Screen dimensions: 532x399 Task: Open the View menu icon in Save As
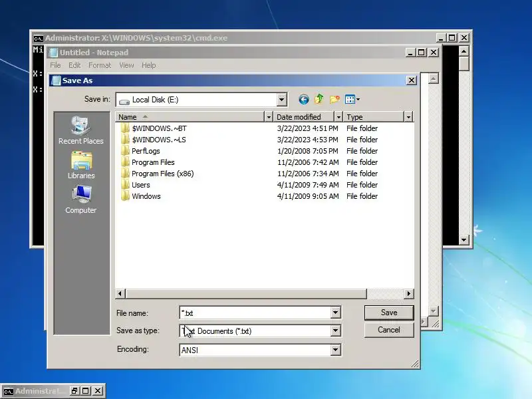[352, 99]
